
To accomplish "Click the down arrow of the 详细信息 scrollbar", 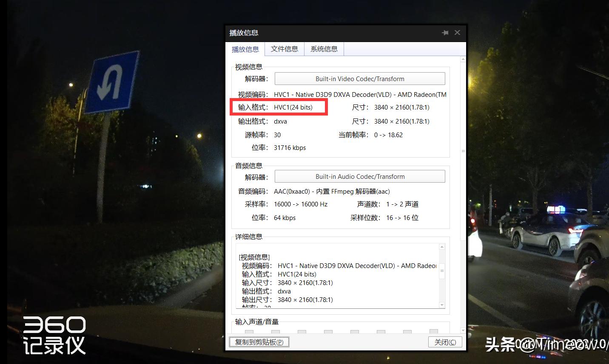I will 442,305.
